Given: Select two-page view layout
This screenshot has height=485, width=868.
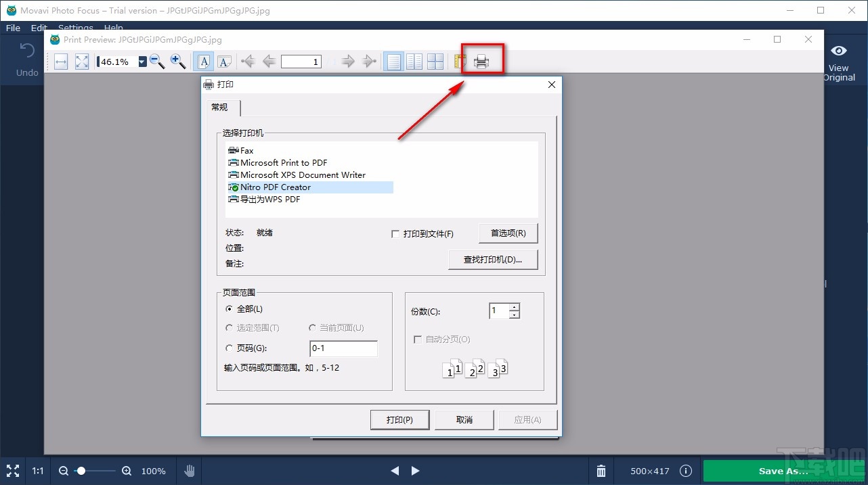Looking at the screenshot, I should tap(414, 62).
